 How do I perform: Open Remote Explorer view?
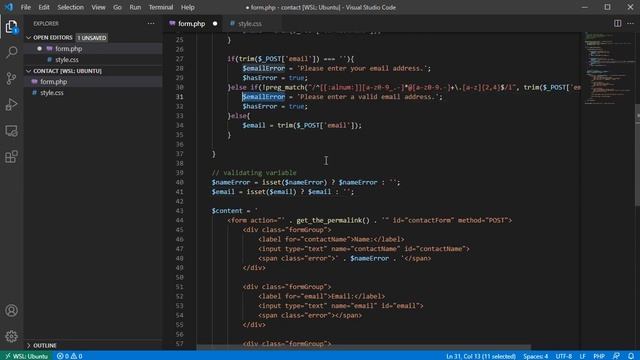click(x=11, y=131)
